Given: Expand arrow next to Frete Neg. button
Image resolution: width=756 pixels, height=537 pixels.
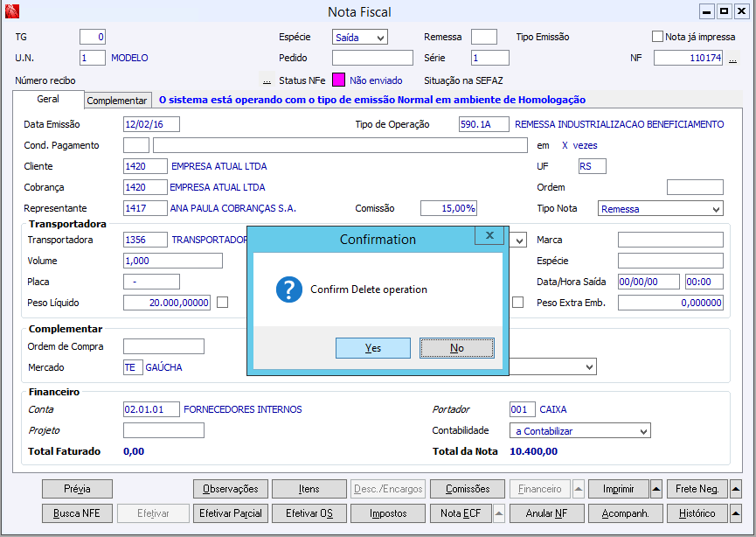Looking at the screenshot, I should tap(735, 489).
